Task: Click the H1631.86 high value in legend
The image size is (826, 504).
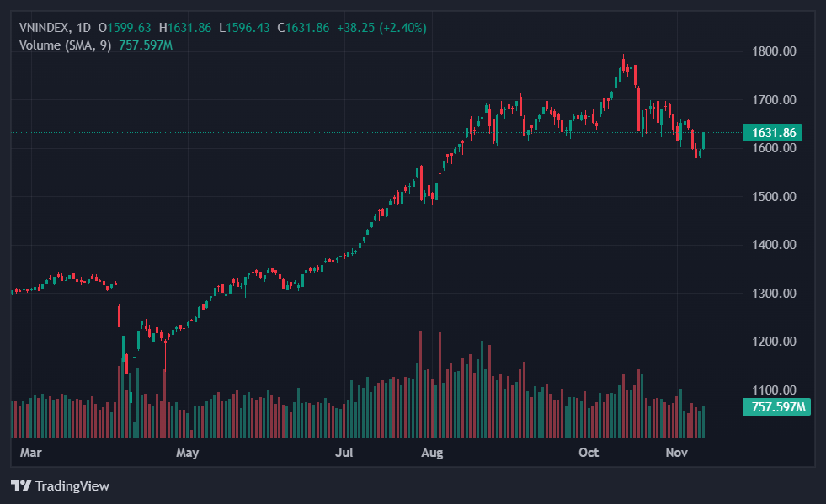Action: point(185,28)
